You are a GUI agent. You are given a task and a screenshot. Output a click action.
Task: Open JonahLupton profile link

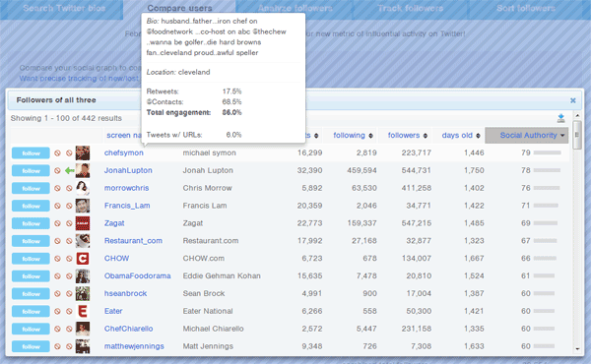pos(128,170)
